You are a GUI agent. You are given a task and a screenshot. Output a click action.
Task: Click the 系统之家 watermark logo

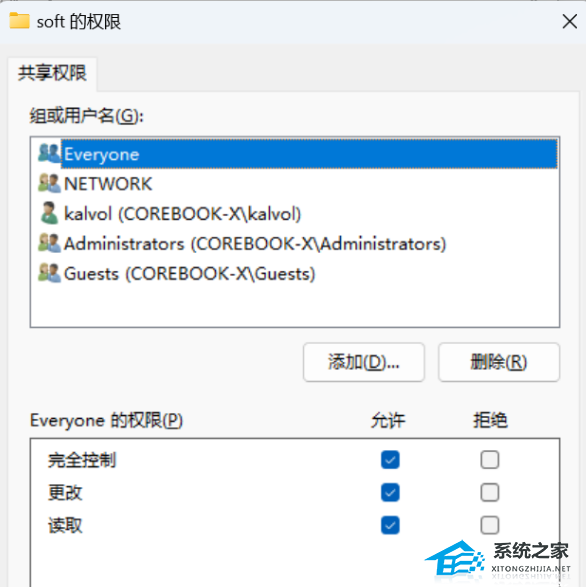498,560
